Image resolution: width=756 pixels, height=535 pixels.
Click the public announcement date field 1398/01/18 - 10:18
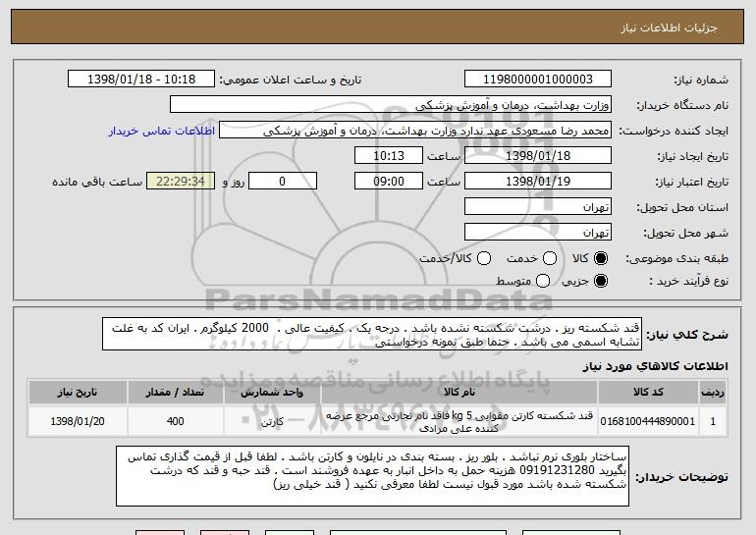click(141, 80)
